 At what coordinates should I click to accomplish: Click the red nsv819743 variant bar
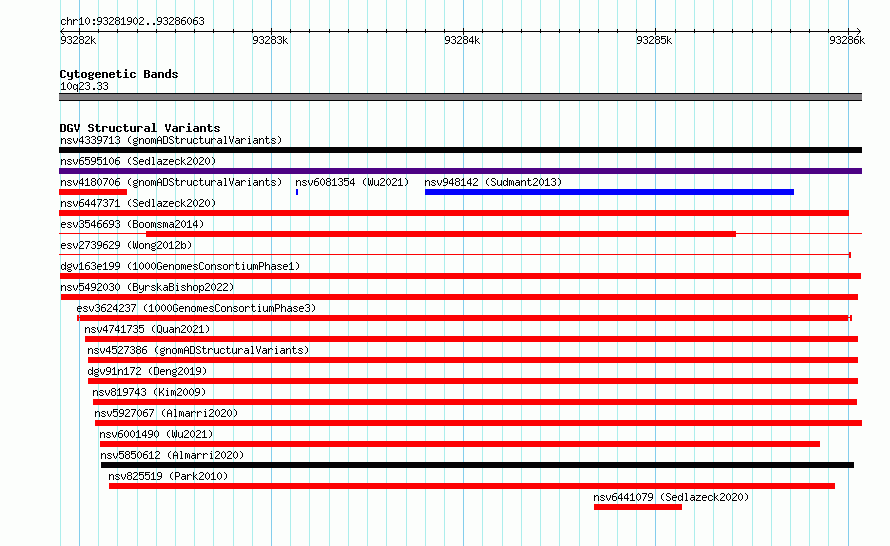click(475, 402)
